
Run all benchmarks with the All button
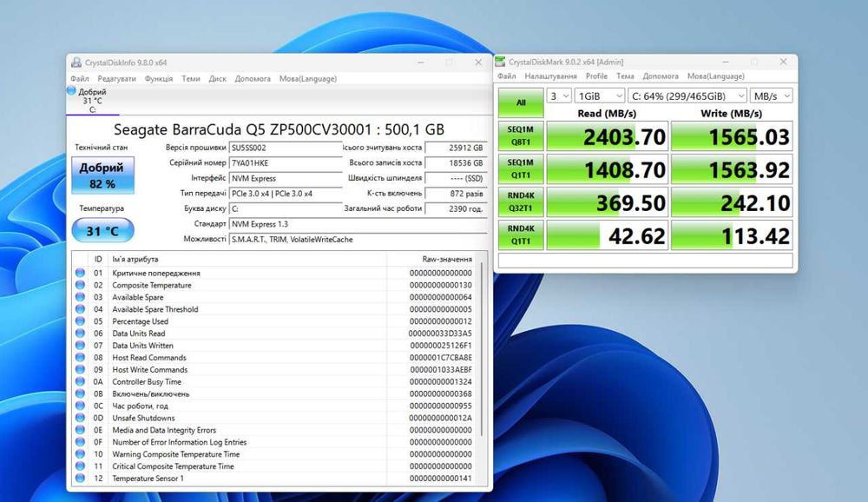[521, 102]
